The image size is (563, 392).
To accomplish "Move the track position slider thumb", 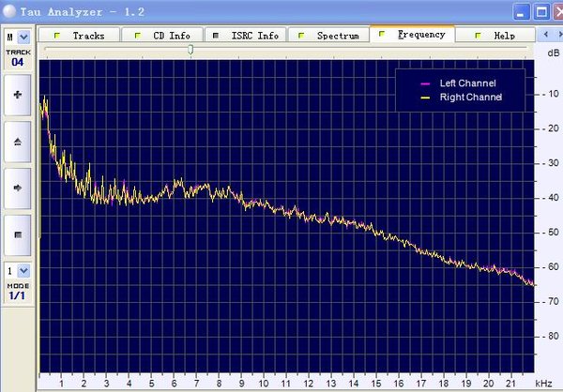I will coord(190,50).
